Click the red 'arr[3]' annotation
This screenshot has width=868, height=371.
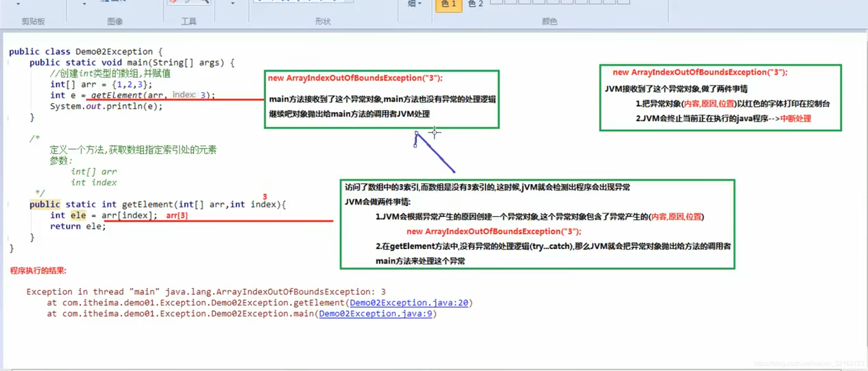(177, 216)
